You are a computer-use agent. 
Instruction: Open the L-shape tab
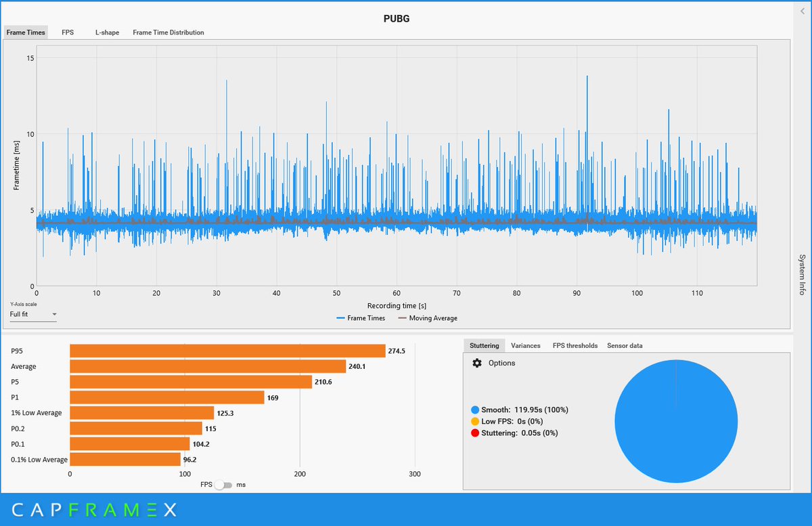(107, 32)
